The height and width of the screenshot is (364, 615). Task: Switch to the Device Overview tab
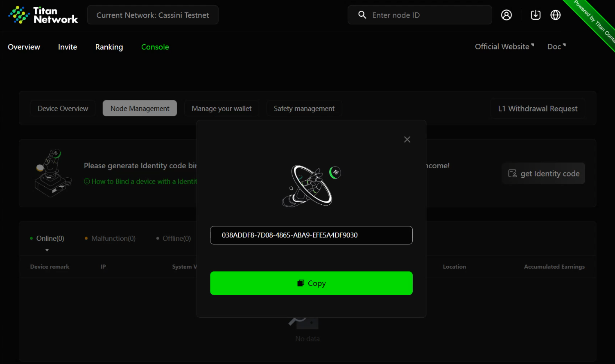click(63, 109)
